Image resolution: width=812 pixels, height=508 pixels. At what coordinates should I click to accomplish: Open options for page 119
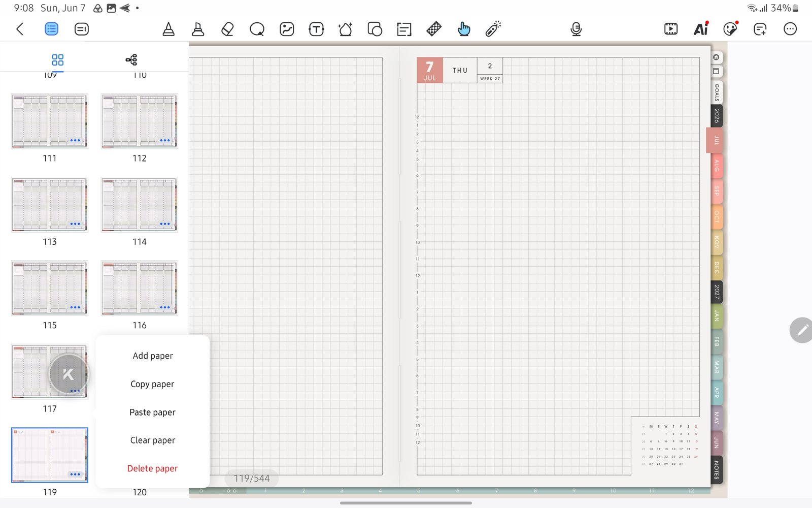click(75, 474)
